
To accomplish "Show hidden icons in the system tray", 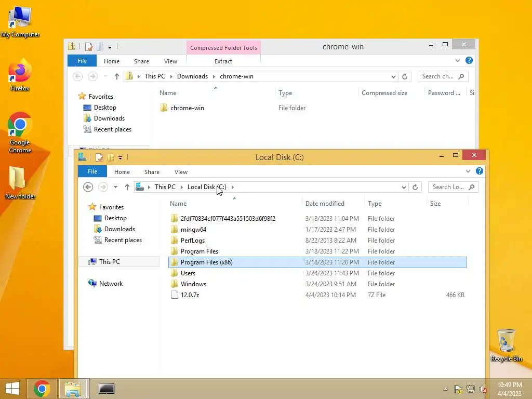I will [x=445, y=389].
